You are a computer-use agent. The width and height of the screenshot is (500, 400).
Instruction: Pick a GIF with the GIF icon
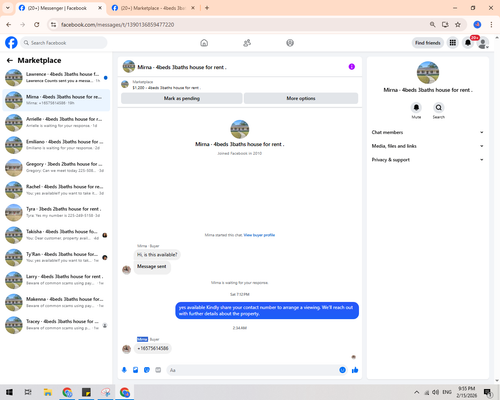pos(158,370)
